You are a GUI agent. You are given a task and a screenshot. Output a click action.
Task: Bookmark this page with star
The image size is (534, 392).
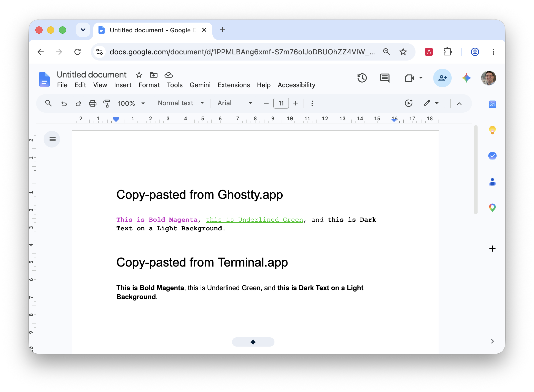403,52
